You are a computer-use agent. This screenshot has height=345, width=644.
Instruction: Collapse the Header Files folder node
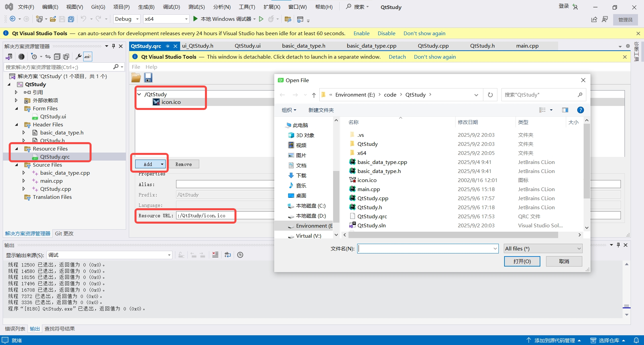point(16,124)
